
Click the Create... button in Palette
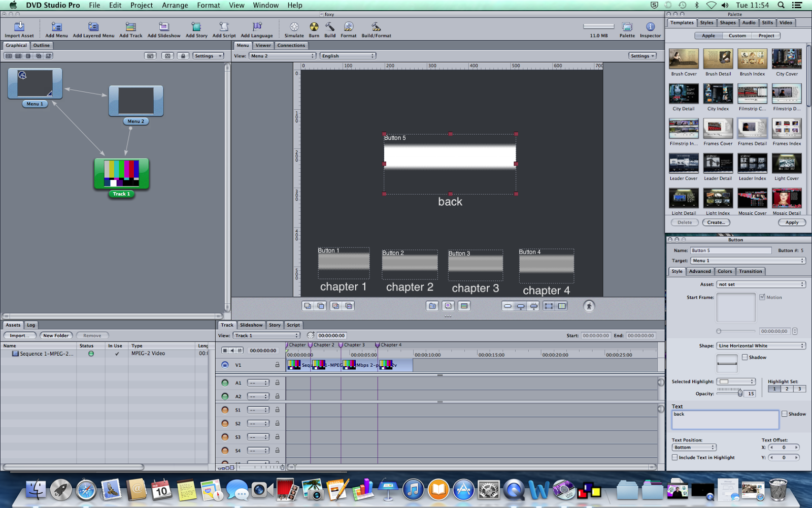click(716, 223)
